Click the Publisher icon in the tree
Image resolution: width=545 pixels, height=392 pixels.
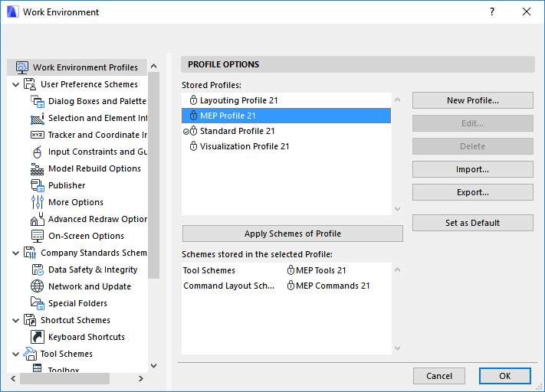[x=38, y=185]
